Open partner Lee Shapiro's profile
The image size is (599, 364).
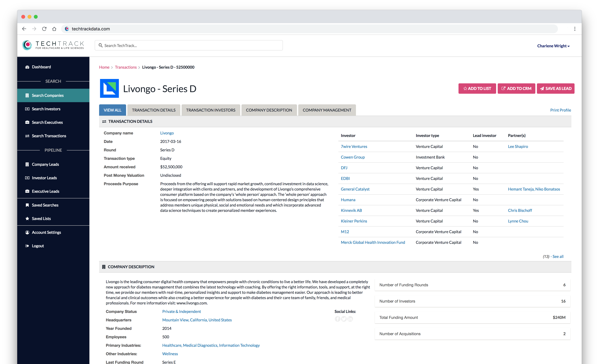click(x=518, y=147)
